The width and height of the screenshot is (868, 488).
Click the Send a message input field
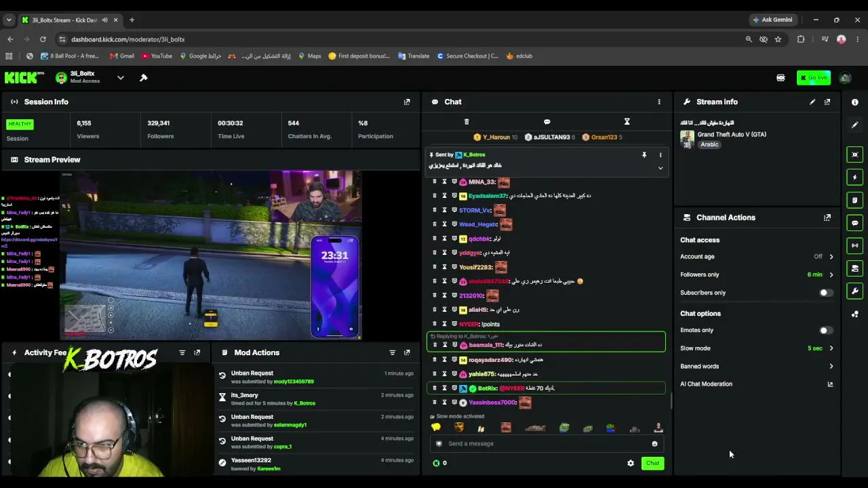(x=546, y=444)
